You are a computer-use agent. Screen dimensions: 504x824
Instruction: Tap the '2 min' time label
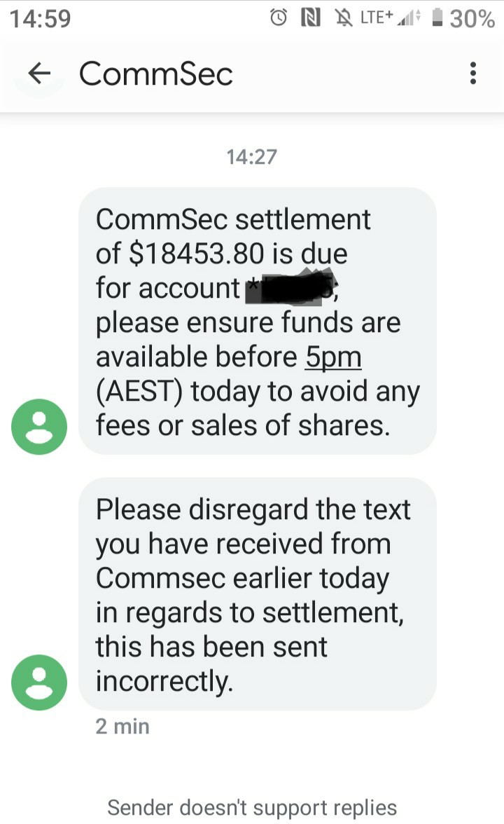(122, 727)
